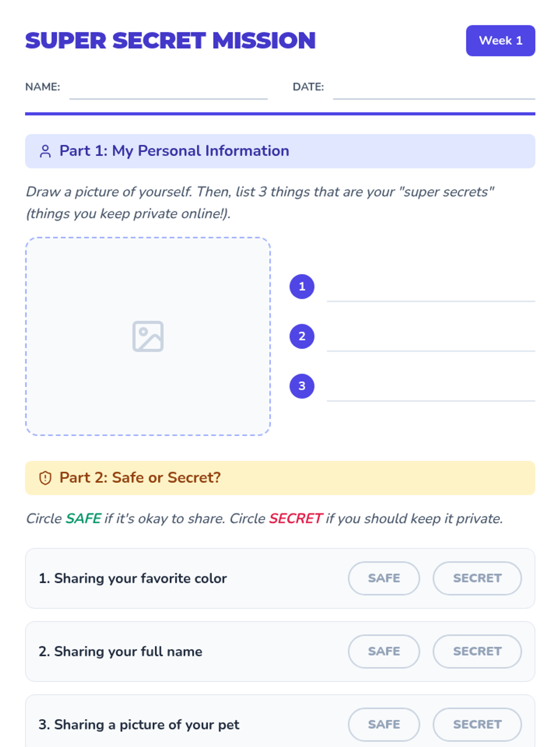This screenshot has width=560, height=747.
Task: Click the second super secret answer line
Action: pyautogui.click(x=430, y=344)
